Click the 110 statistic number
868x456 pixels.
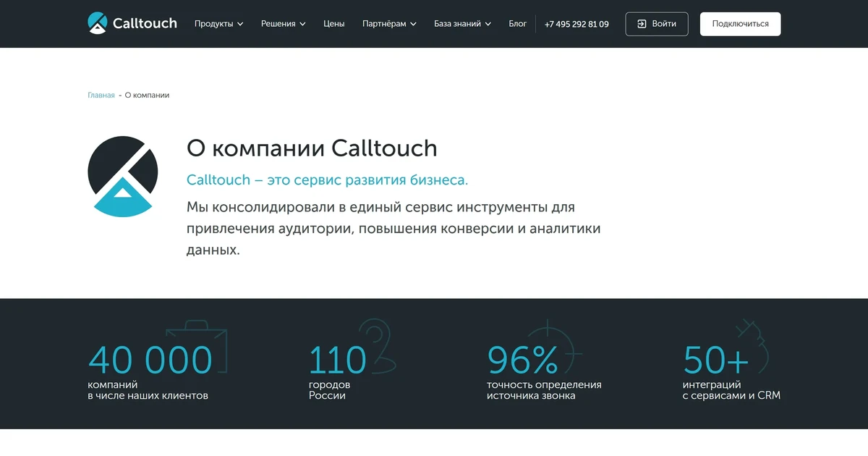337,360
